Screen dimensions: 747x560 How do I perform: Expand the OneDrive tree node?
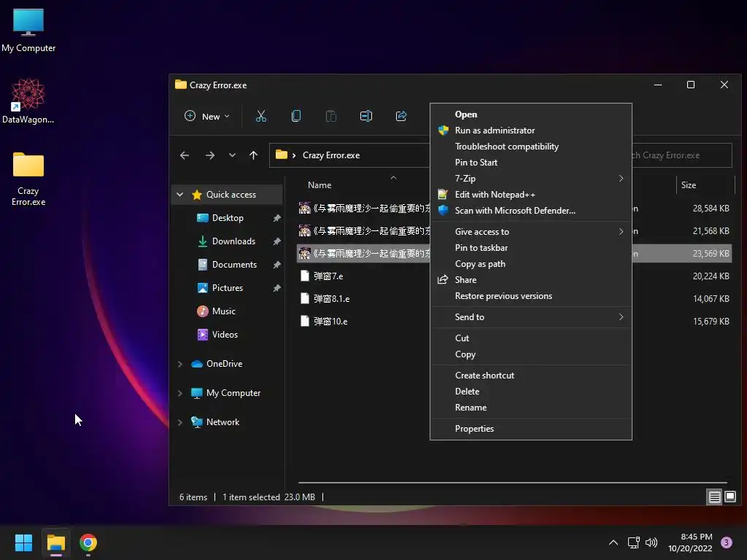[x=179, y=364]
